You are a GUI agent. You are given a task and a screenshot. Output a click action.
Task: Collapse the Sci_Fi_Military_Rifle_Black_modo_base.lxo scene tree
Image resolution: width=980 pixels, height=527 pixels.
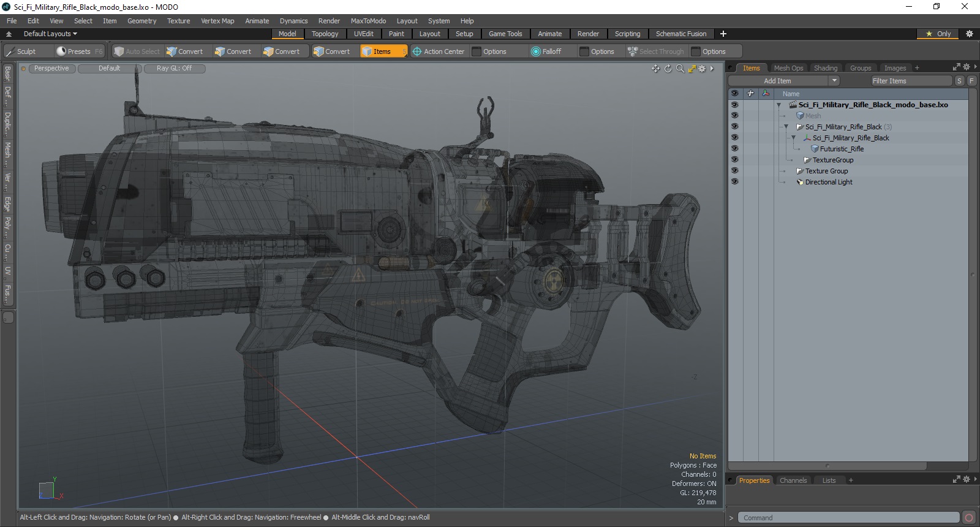[x=778, y=105]
